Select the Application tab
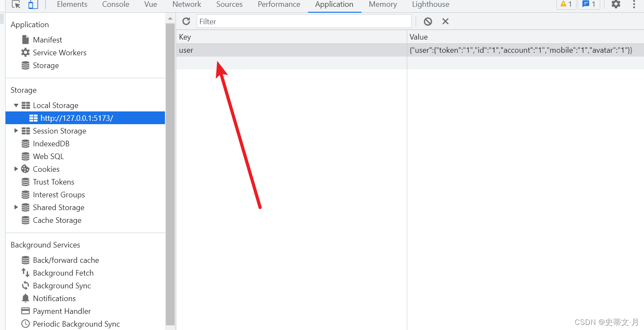The height and width of the screenshot is (330, 644). pos(334,4)
